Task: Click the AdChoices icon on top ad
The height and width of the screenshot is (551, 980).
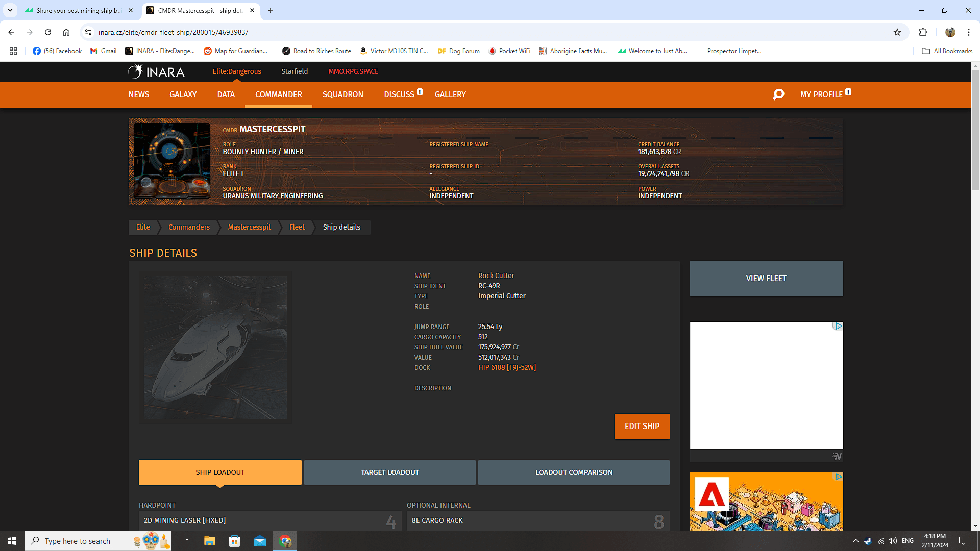Action: [838, 326]
